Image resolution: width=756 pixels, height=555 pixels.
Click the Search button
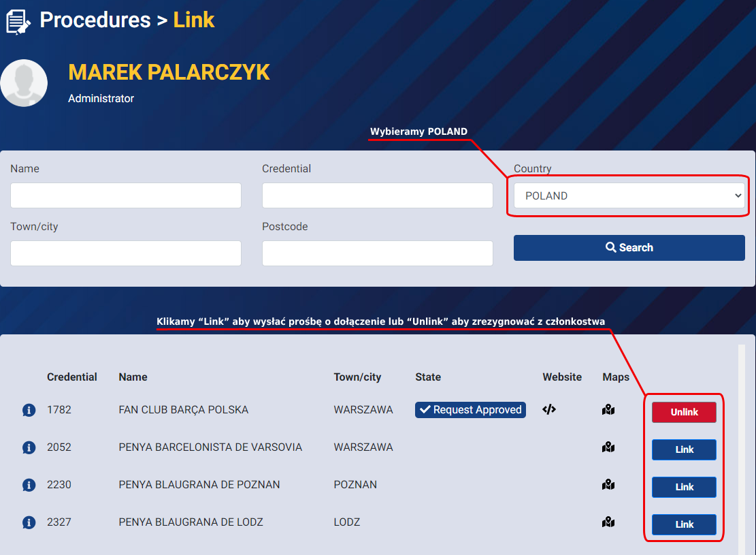pyautogui.click(x=629, y=248)
